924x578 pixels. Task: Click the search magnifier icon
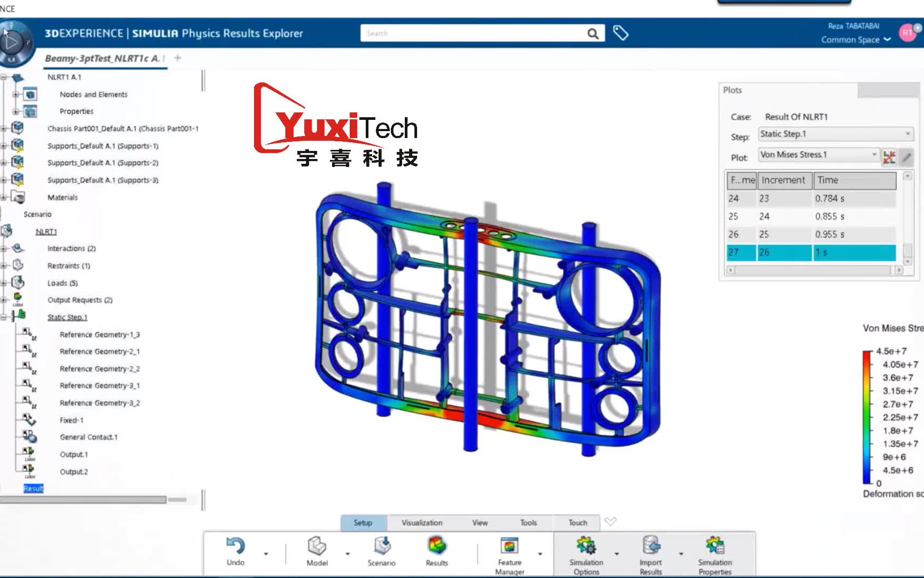tap(592, 33)
